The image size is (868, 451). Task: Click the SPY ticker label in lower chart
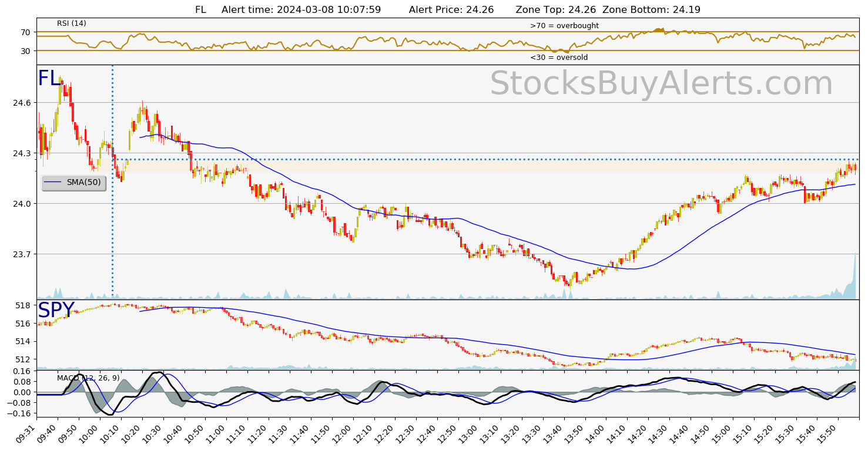56,310
